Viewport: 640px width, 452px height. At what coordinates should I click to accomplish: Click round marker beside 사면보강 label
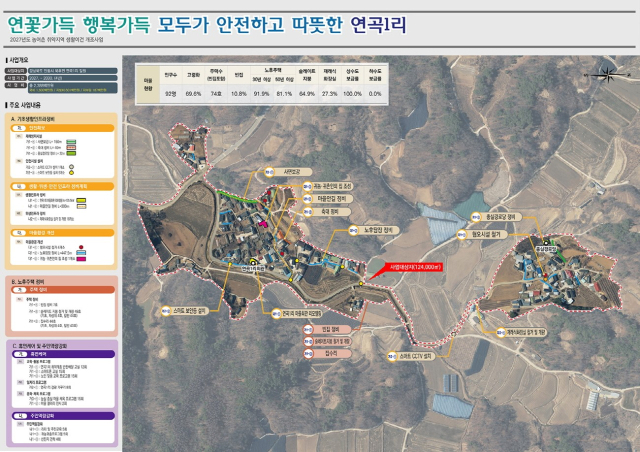pos(269,172)
